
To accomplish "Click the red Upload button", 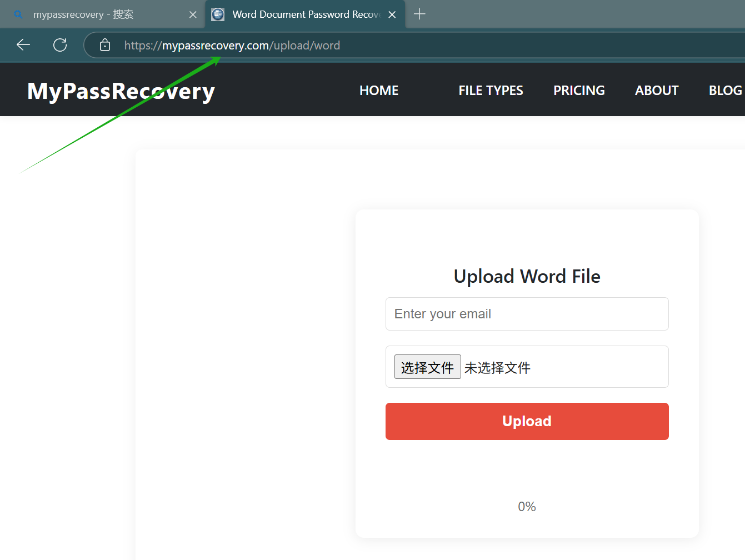I will pos(527,421).
